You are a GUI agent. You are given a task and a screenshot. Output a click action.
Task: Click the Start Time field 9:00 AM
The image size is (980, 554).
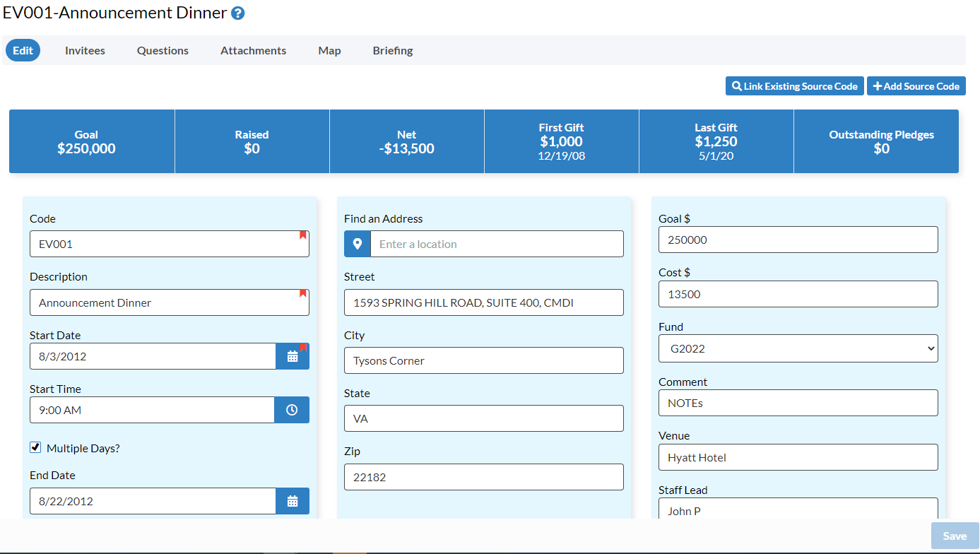[x=152, y=410]
